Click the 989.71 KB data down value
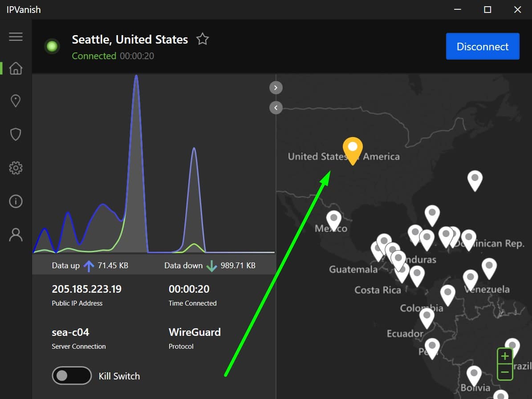532x399 pixels. coord(238,266)
